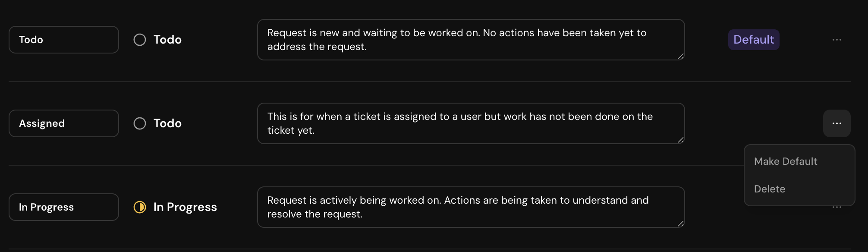This screenshot has width=868, height=252.
Task: Choose Delete from the open menu
Action: click(x=770, y=189)
